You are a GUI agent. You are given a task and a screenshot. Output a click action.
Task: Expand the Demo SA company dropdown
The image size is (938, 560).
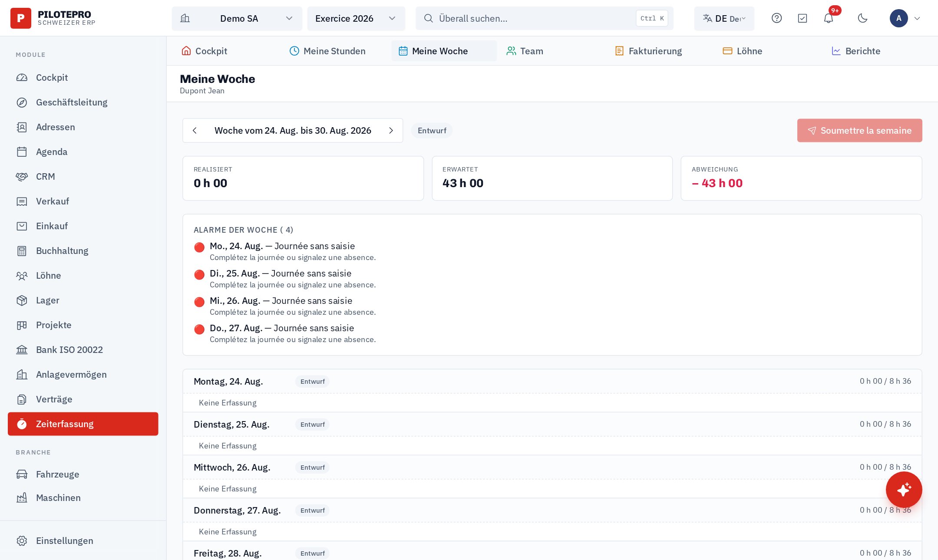click(x=237, y=18)
